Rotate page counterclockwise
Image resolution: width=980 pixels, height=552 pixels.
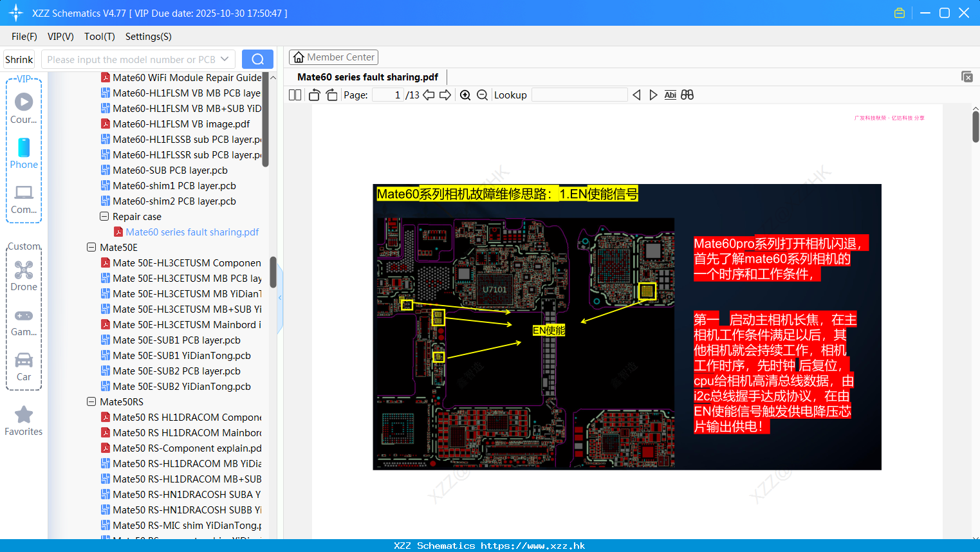pyautogui.click(x=314, y=95)
